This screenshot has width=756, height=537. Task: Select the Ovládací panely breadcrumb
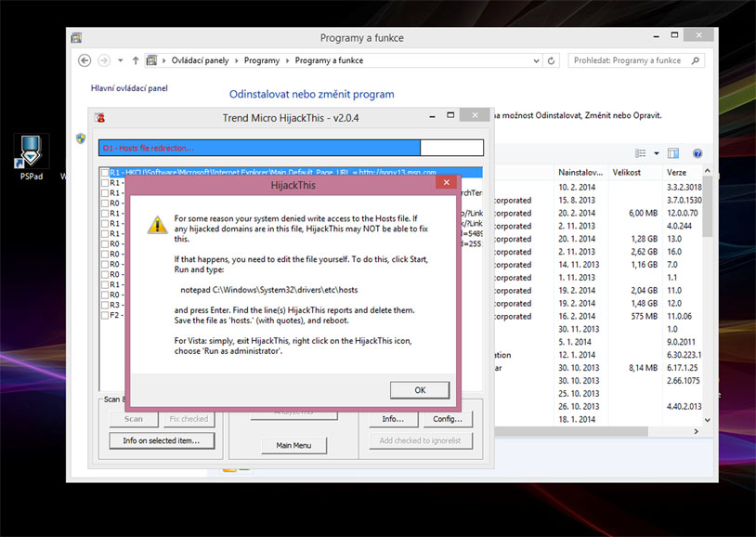[200, 60]
